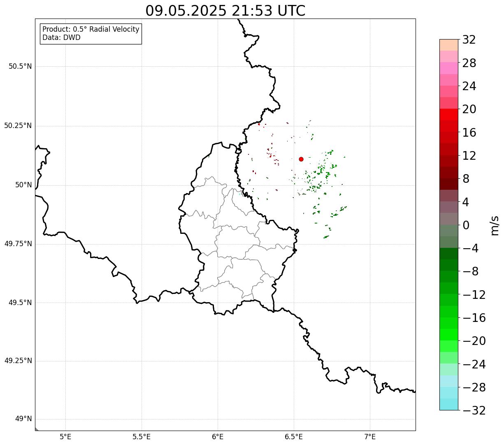The width and height of the screenshot is (504, 445).
Task: Click the 6°E longitude label
Action: 218,437
